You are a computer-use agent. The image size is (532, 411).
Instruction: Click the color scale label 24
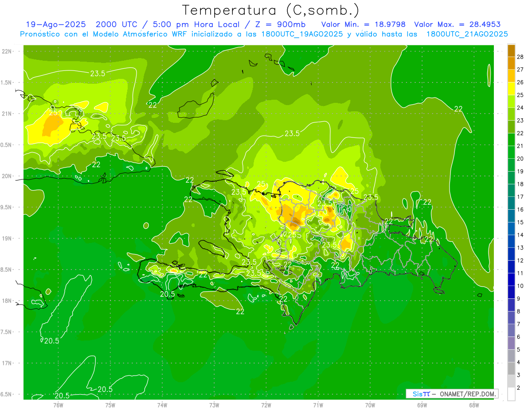(x=520, y=108)
